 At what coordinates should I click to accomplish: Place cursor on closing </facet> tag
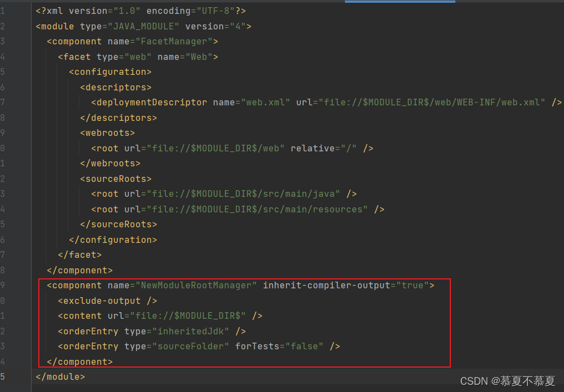(80, 255)
